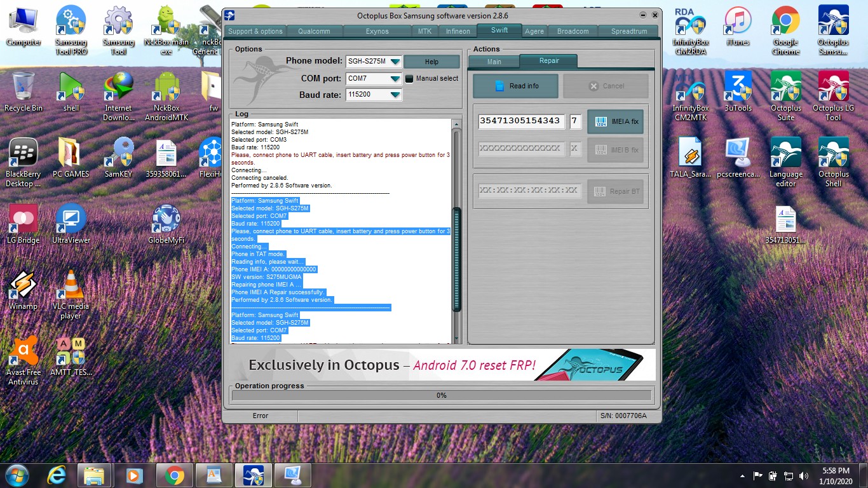Viewport: 868px width, 488px height.
Task: Open pcscreencapture desktop shortcut
Action: click(738, 158)
